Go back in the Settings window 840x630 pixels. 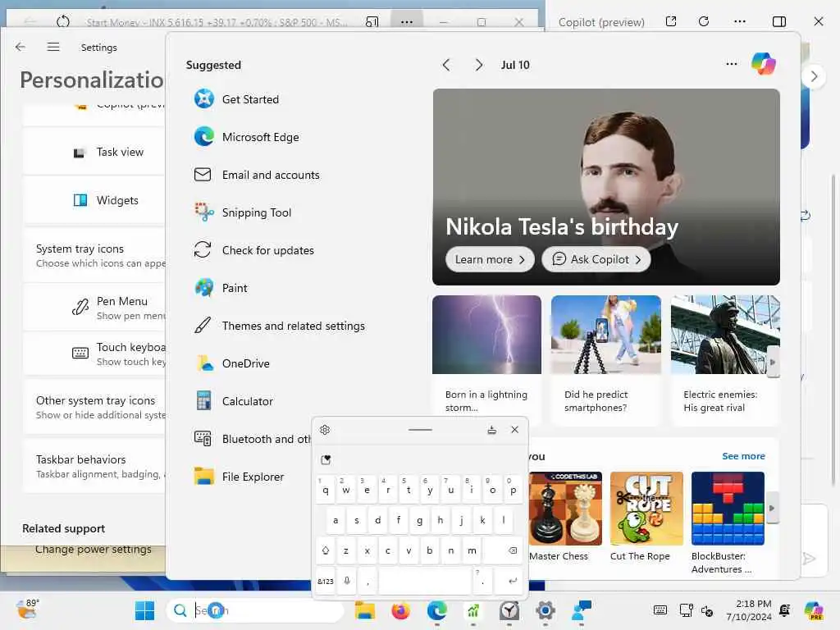click(x=21, y=47)
